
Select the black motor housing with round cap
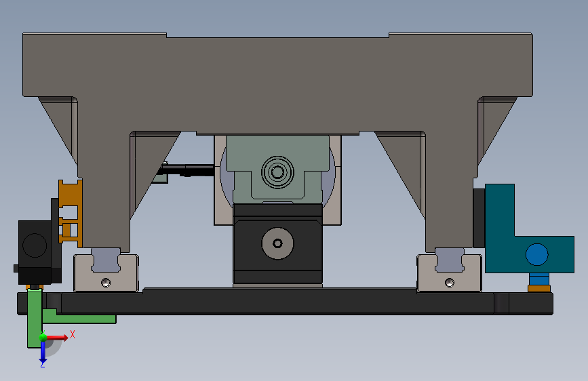point(35,252)
